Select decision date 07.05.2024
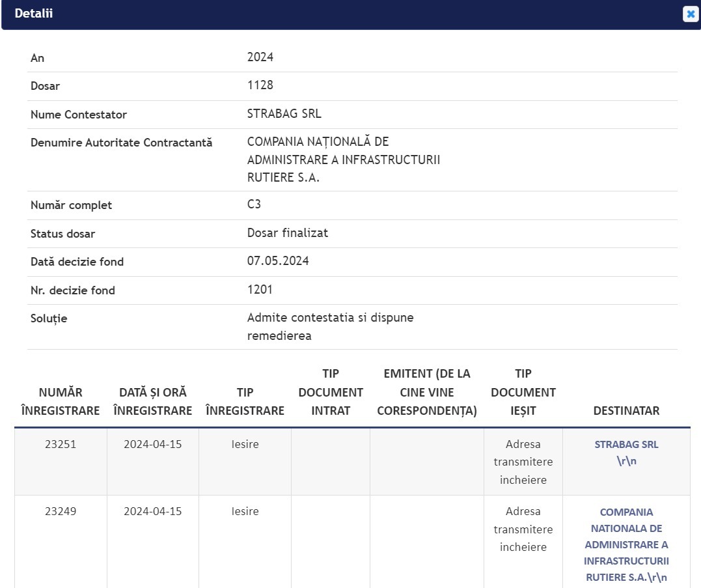Screen dimensions: 701x588 click(x=278, y=261)
